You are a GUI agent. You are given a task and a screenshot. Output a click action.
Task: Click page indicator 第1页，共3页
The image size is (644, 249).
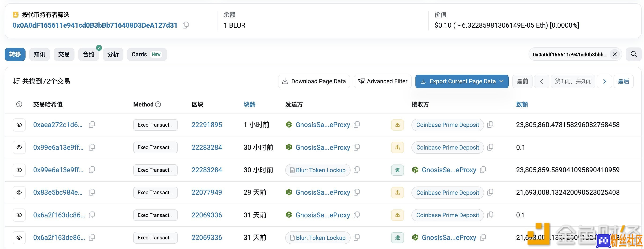click(x=573, y=81)
